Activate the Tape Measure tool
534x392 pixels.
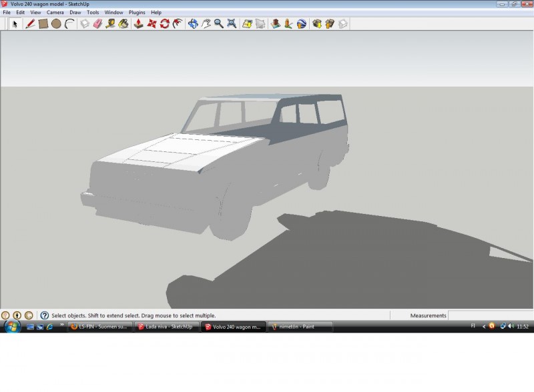(x=110, y=24)
